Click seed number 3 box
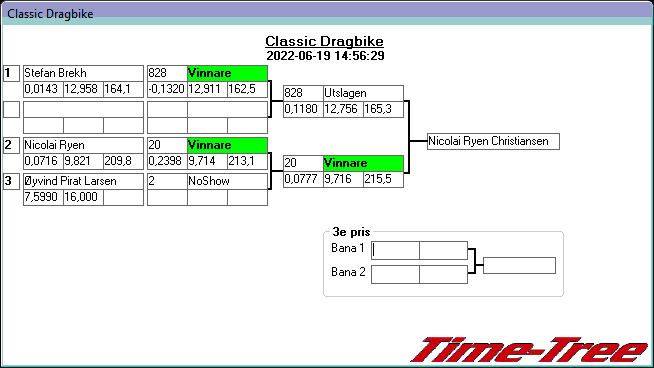Viewport: 654px width, 368px height. 12,181
